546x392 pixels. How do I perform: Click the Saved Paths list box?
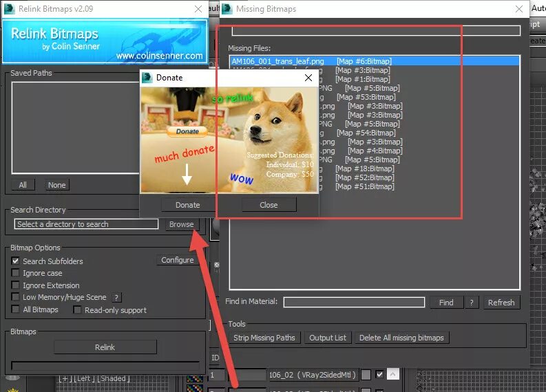(75, 128)
